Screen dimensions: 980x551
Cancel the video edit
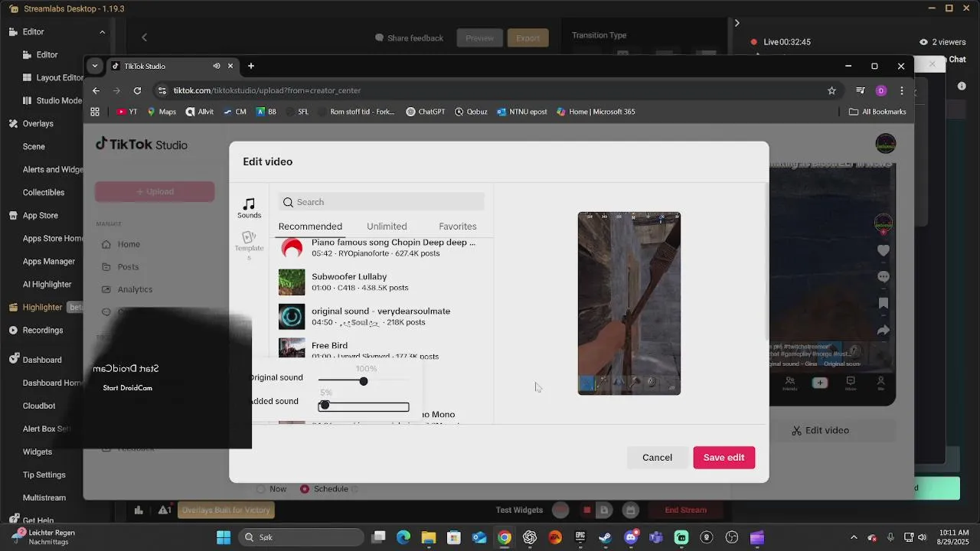(657, 458)
